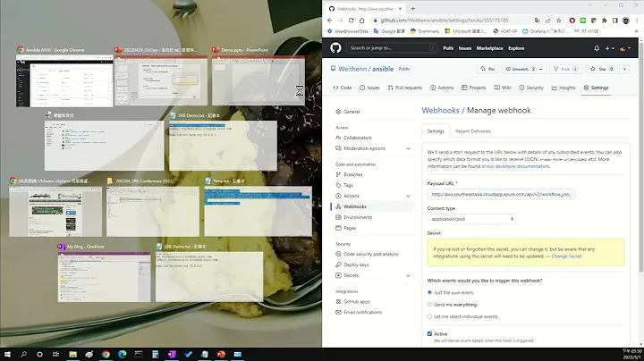Go back in the Chrome browser
Image resolution: width=644 pixels, height=361 pixels.
[330, 20]
